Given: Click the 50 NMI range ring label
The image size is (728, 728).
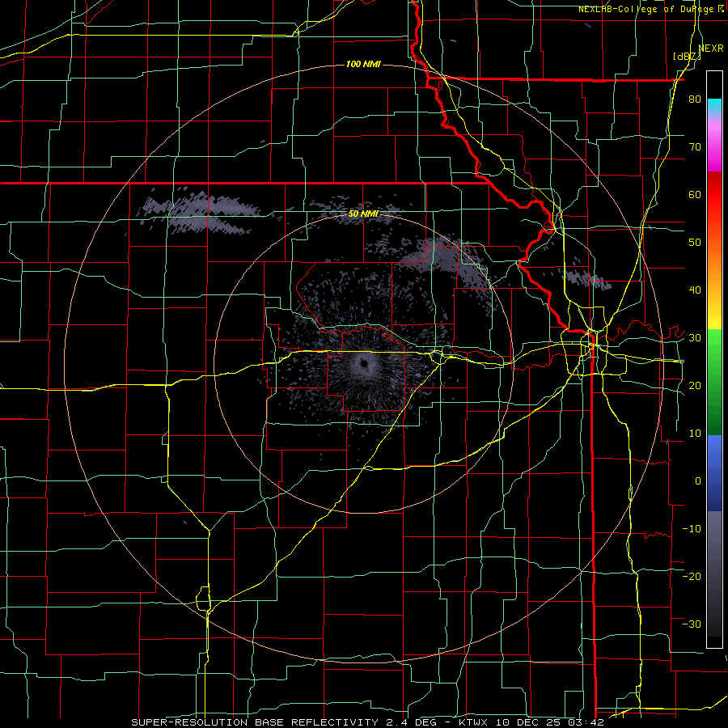Looking at the screenshot, I should pos(363,214).
